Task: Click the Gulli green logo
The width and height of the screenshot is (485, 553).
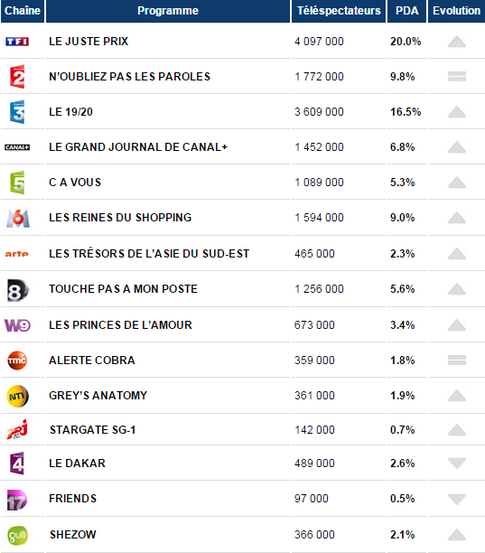Action: [17, 535]
